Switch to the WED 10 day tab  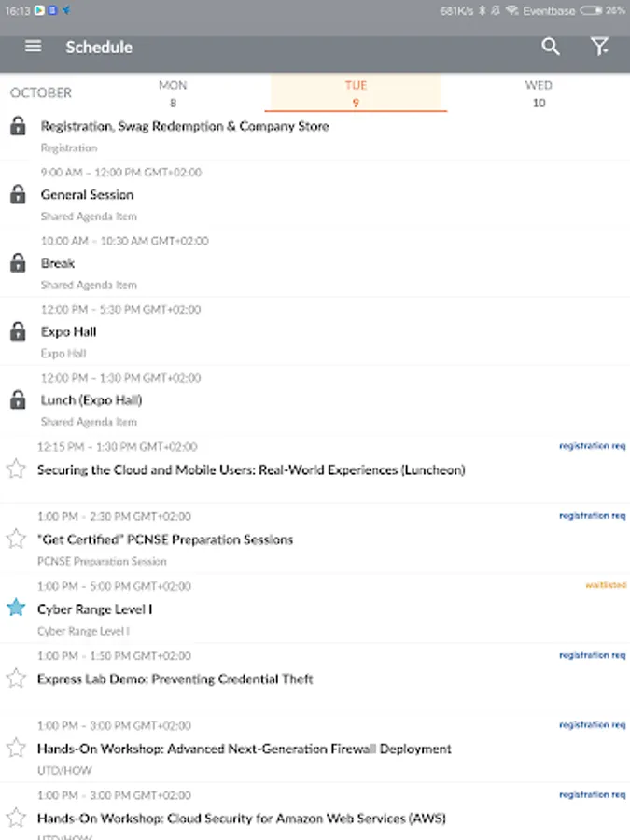[x=539, y=93]
